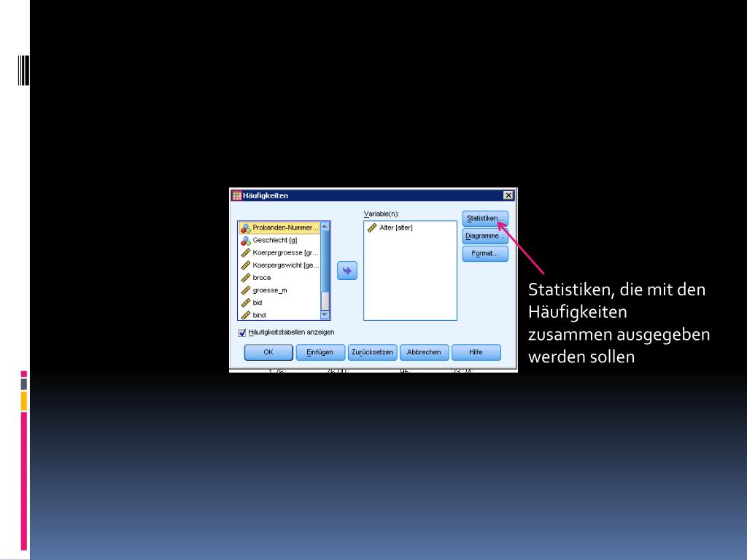
Task: Click the ruler icon beside Koerpergewicht
Action: [x=245, y=265]
